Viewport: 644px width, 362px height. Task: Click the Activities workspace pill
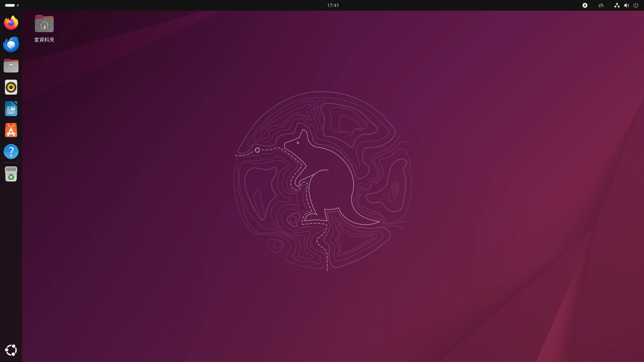click(x=10, y=5)
